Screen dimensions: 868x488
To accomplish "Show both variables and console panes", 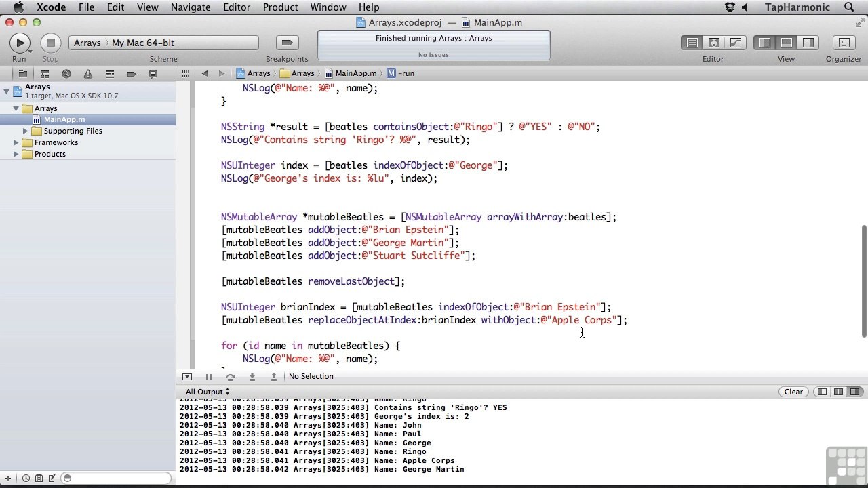I will 839,392.
